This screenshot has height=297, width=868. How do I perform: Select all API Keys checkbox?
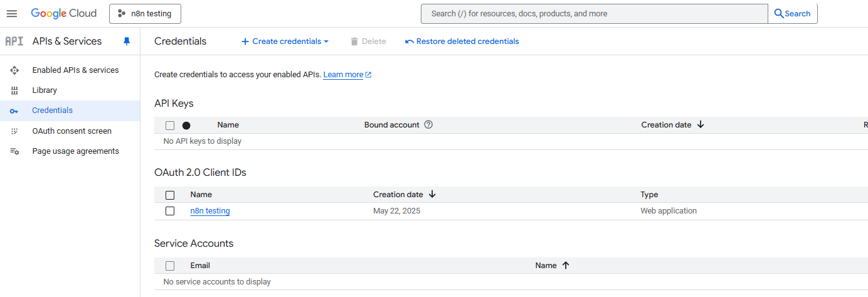tap(170, 125)
